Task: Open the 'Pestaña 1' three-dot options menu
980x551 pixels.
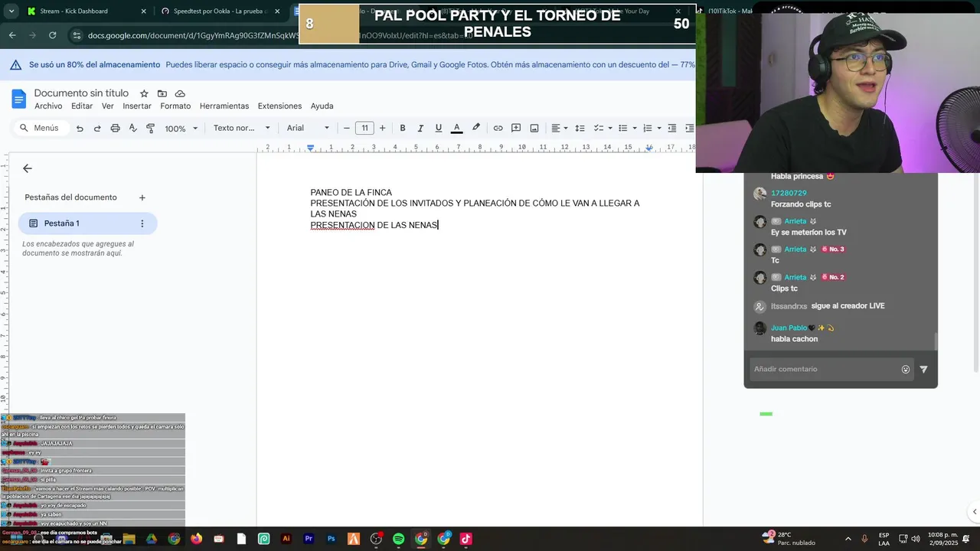Action: pos(142,223)
